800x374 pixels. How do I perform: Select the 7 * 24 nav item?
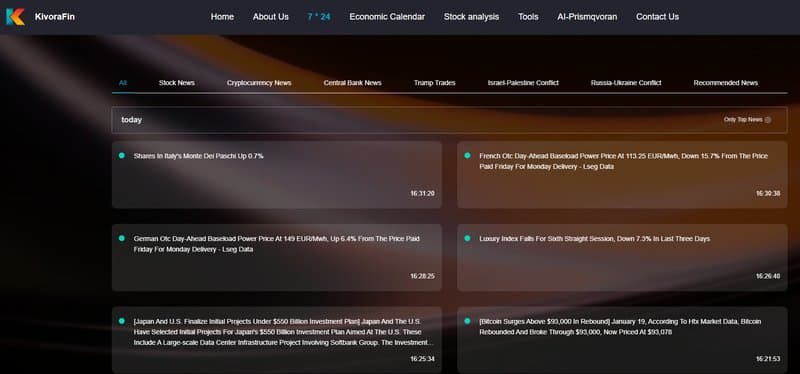point(319,17)
